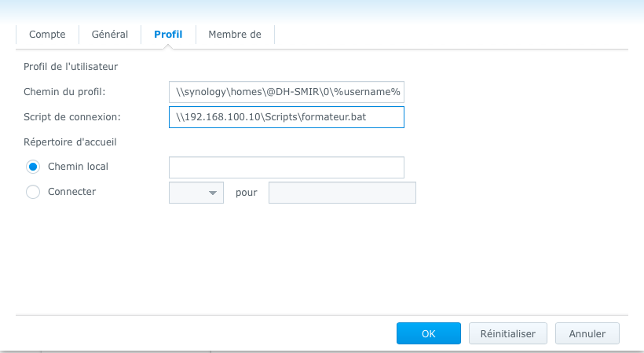This screenshot has height=353, width=644.
Task: Click the network path field after 'pour'
Action: (342, 193)
